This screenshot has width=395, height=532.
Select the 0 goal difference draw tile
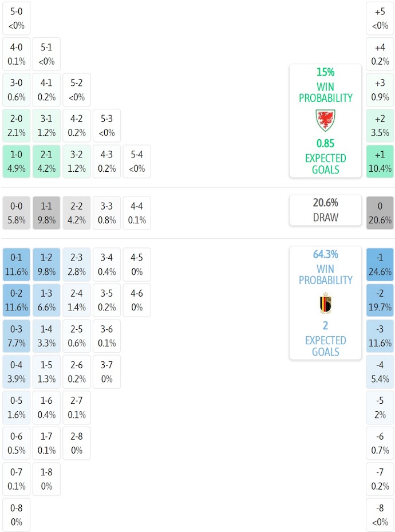coord(380,213)
